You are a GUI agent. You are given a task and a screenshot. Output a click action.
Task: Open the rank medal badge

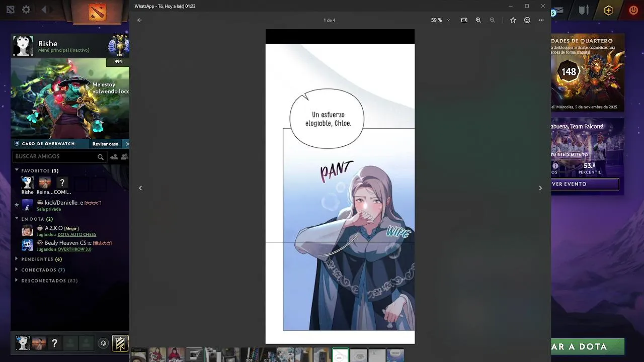tap(119, 46)
